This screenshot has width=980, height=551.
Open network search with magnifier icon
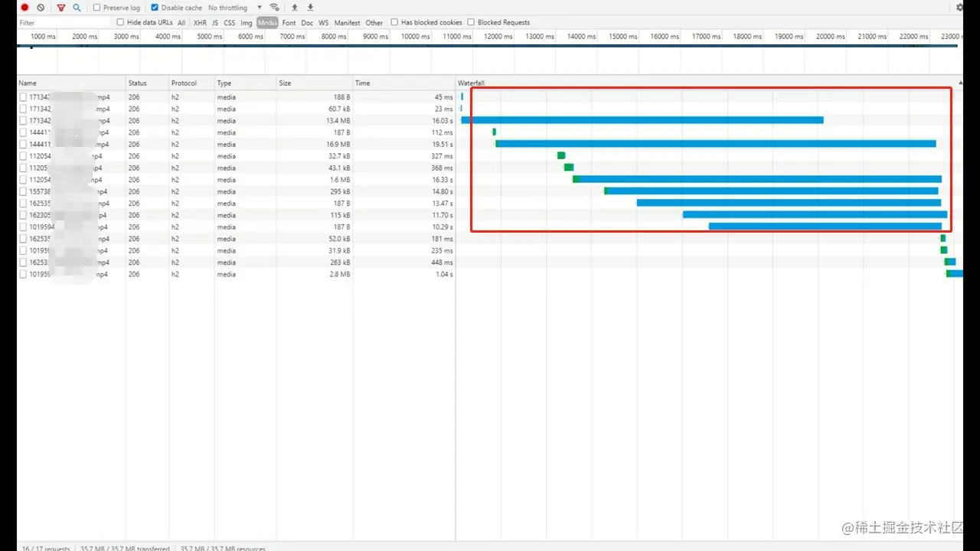tap(77, 8)
